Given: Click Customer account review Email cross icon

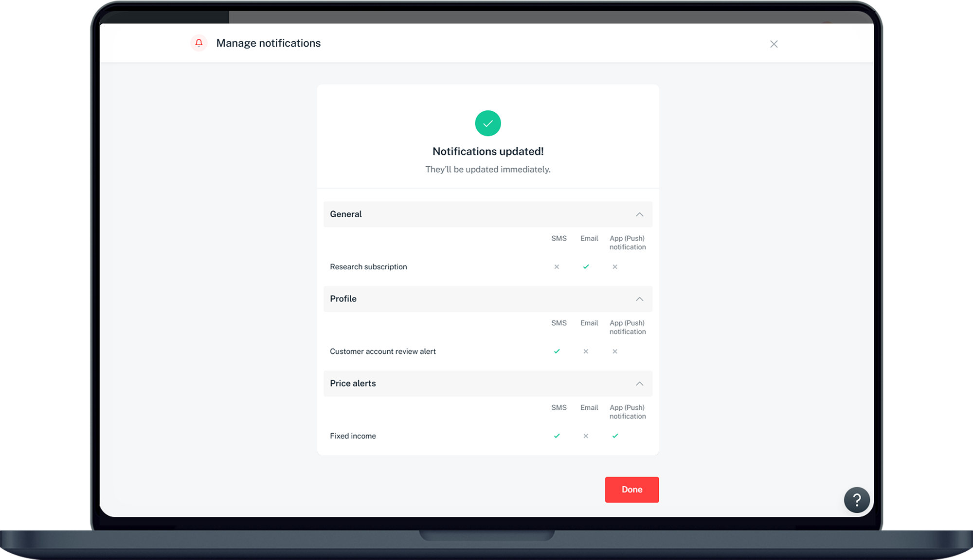Looking at the screenshot, I should (586, 351).
